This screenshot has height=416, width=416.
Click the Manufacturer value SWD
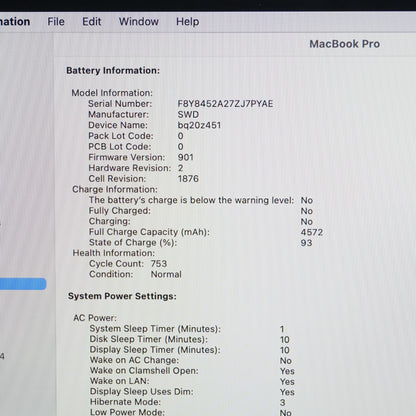(x=188, y=114)
